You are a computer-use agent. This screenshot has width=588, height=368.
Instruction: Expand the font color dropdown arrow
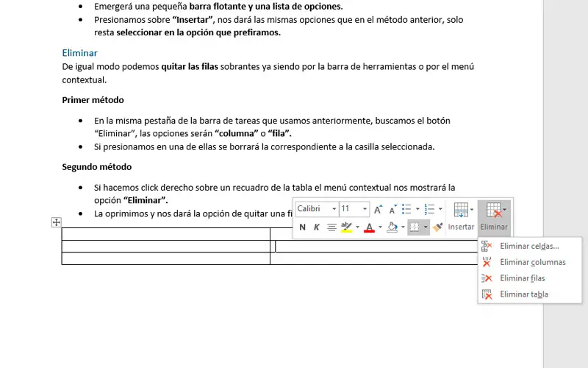point(380,227)
